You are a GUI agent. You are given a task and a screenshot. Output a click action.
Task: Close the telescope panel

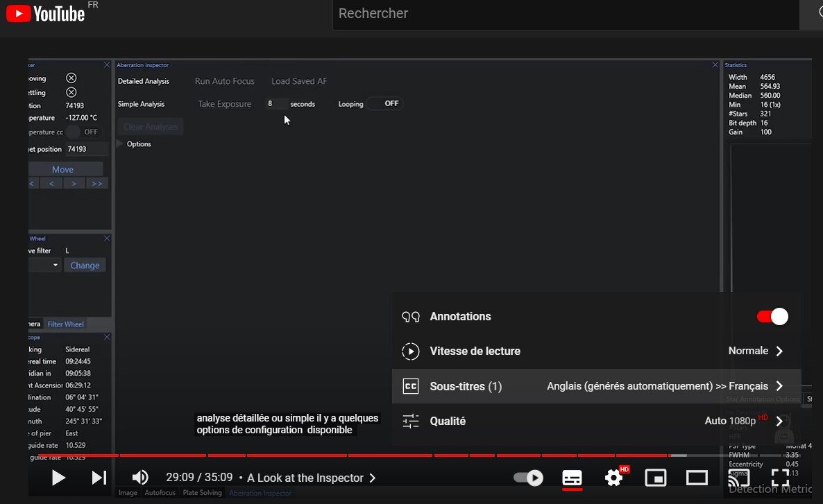click(x=107, y=337)
